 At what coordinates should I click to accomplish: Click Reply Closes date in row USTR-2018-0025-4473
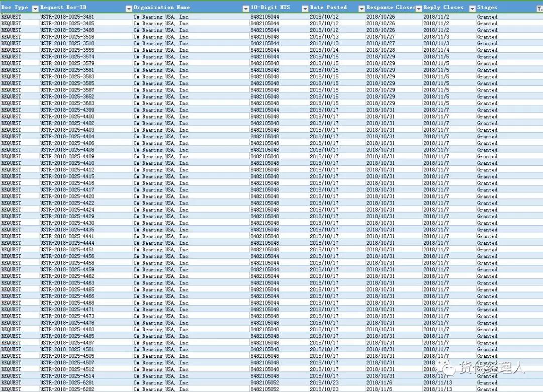click(436, 316)
